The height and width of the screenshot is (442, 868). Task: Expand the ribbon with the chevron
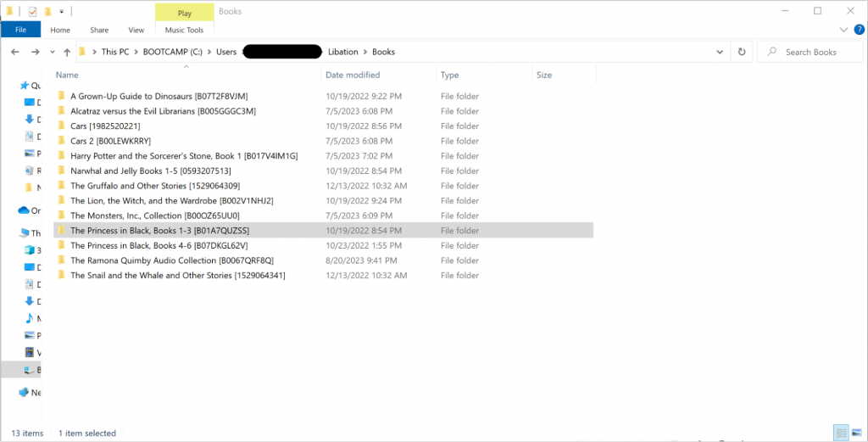pyautogui.click(x=843, y=30)
